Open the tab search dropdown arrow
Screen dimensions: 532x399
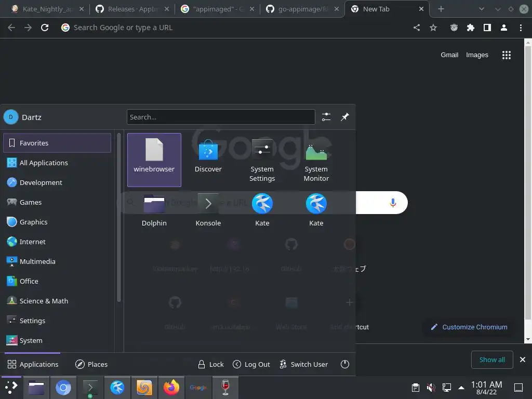click(x=482, y=9)
